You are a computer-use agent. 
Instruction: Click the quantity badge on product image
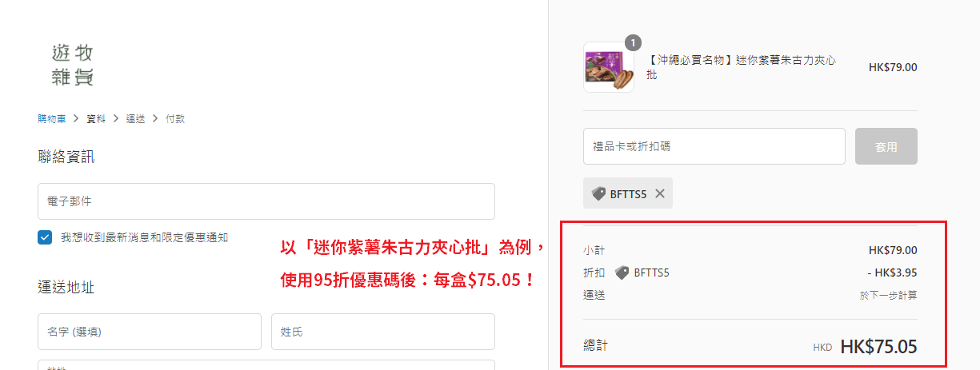pos(633,43)
